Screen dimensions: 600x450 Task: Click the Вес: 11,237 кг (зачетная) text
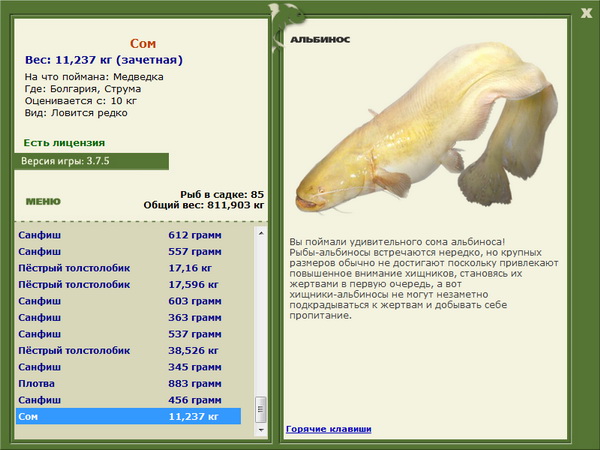pyautogui.click(x=104, y=60)
